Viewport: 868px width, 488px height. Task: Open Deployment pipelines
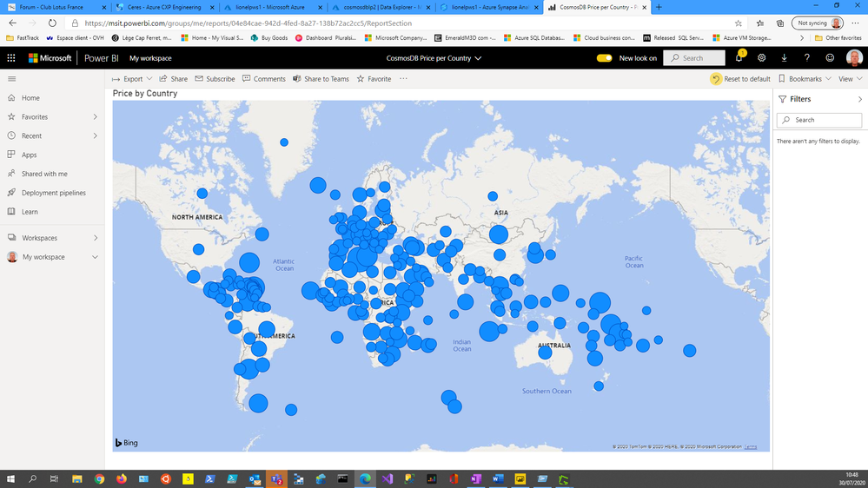point(52,193)
